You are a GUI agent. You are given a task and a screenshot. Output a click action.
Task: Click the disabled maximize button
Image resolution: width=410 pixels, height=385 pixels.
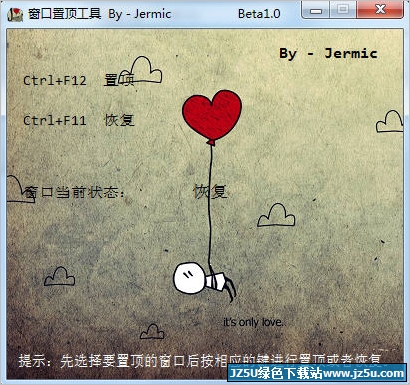[x=343, y=10]
